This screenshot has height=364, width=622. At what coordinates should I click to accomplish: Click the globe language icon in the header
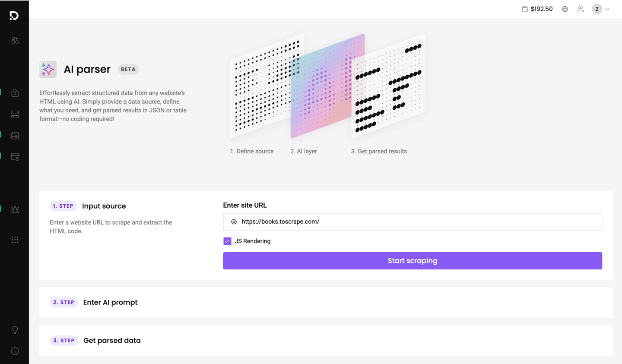565,9
